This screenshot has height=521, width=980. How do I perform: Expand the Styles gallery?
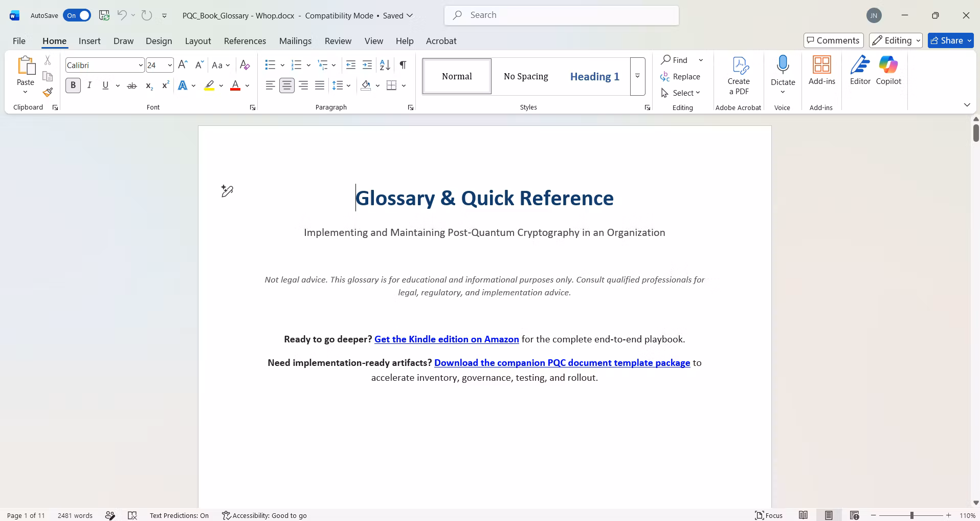tap(638, 76)
